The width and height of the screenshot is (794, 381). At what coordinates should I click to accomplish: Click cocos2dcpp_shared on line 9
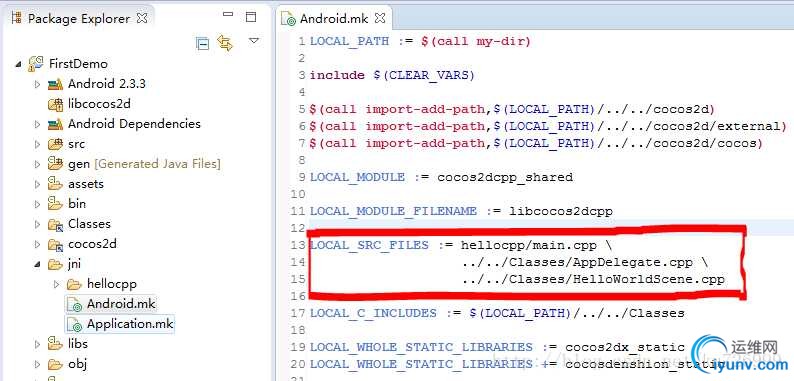click(x=505, y=177)
